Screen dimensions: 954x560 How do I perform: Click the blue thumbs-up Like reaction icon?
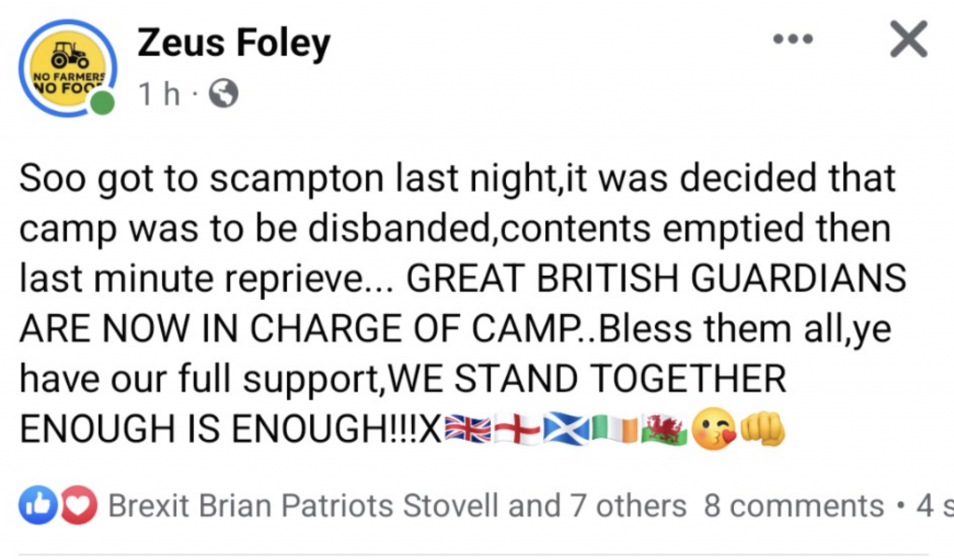(x=35, y=506)
